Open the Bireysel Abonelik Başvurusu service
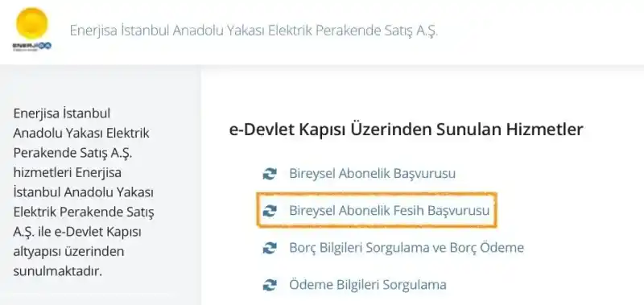The width and height of the screenshot is (644, 305). pos(372,174)
